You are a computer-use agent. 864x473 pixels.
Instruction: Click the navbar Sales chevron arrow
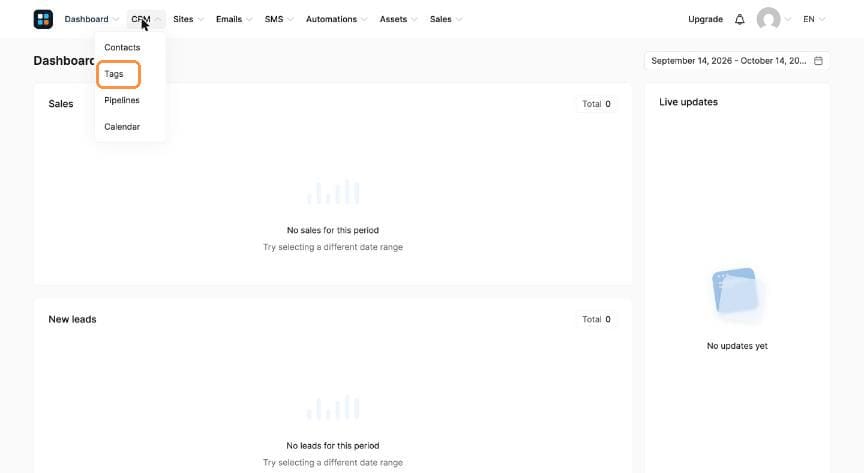459,19
